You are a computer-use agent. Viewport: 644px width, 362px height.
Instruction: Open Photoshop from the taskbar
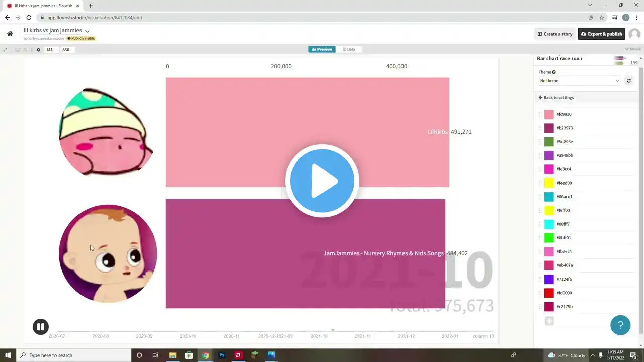tap(222, 355)
